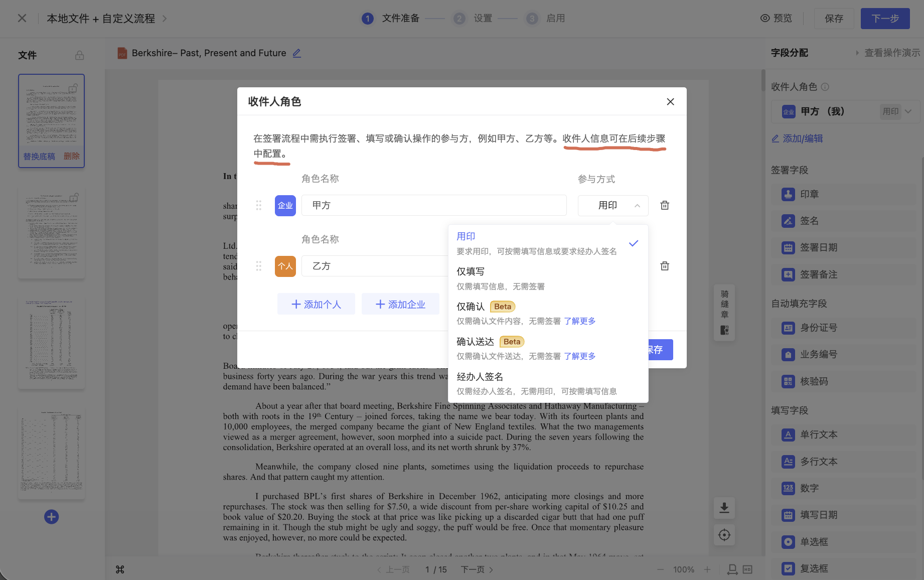
Task: Select the 单选框 radio field
Action: [x=844, y=542]
